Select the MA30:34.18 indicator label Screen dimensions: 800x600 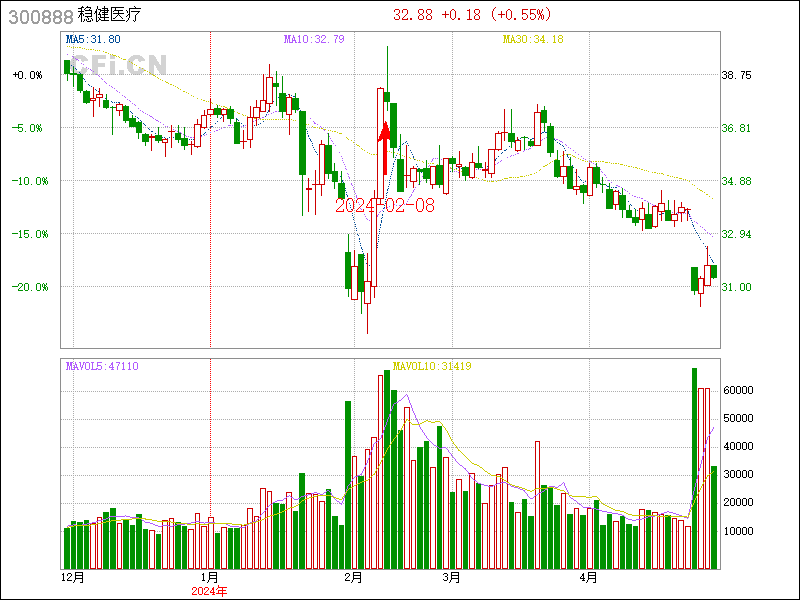[x=533, y=39]
